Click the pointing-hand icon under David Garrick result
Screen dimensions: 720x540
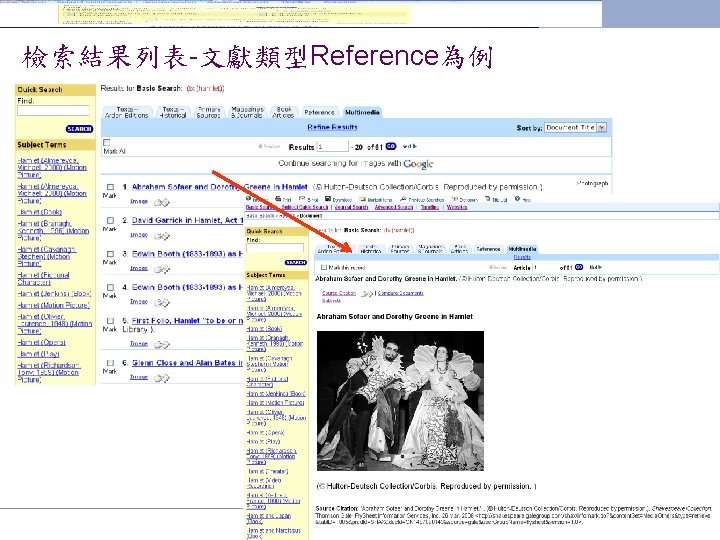(162, 236)
